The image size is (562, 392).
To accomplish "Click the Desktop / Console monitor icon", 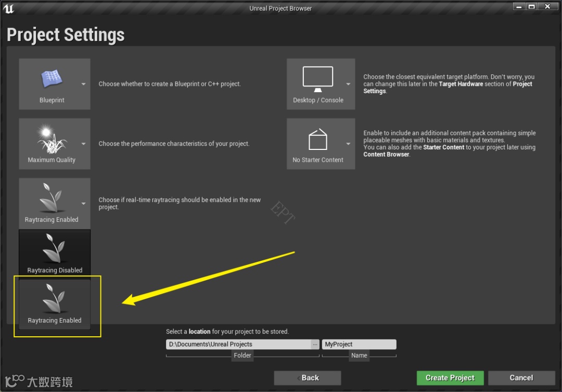I will coord(318,79).
